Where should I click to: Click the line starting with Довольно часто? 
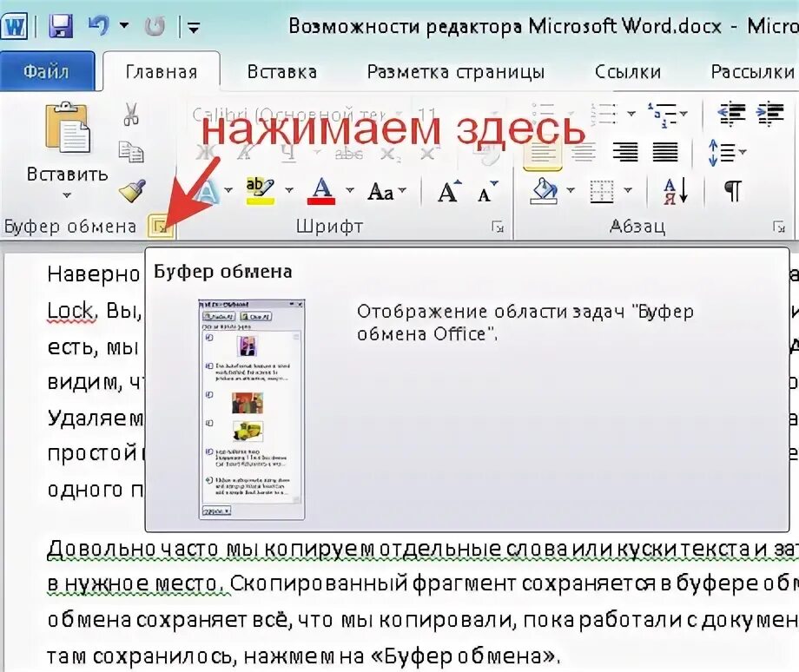pos(423,548)
